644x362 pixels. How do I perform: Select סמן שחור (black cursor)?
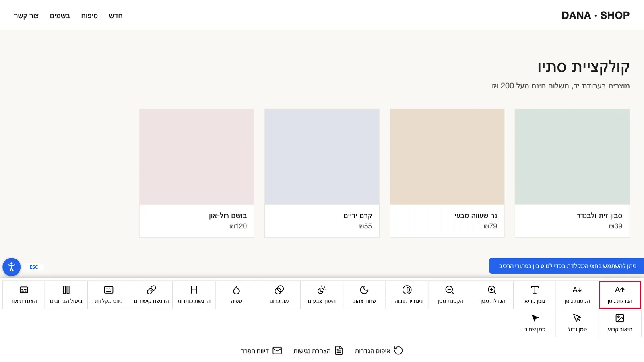(x=535, y=323)
